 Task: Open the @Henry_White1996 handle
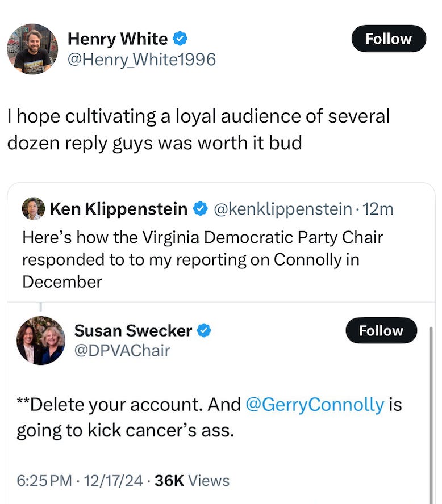[141, 60]
